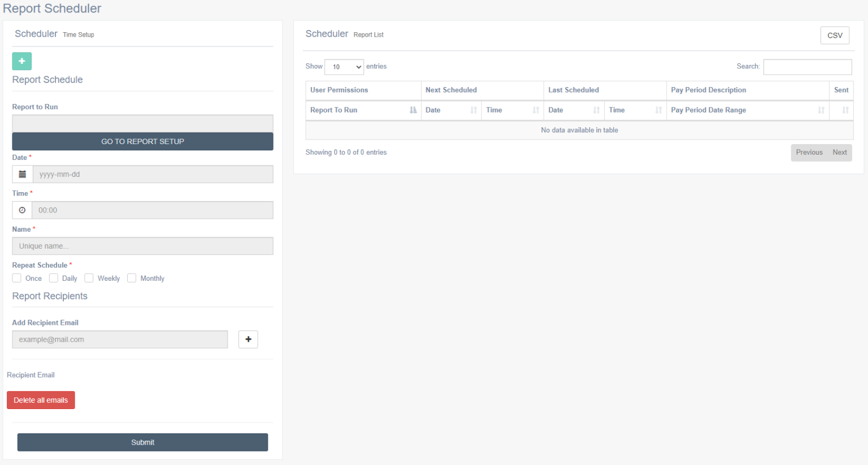
Task: Click the plus icon to add recipient email
Action: [x=248, y=339]
